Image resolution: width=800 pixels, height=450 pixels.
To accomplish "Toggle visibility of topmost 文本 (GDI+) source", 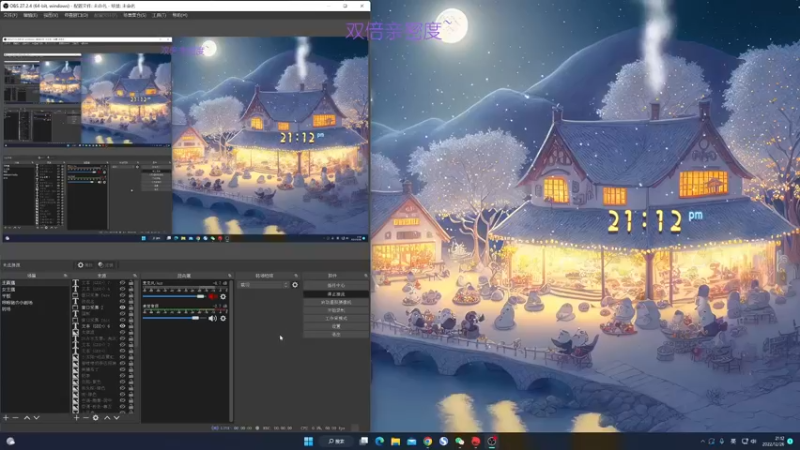I will 122,283.
